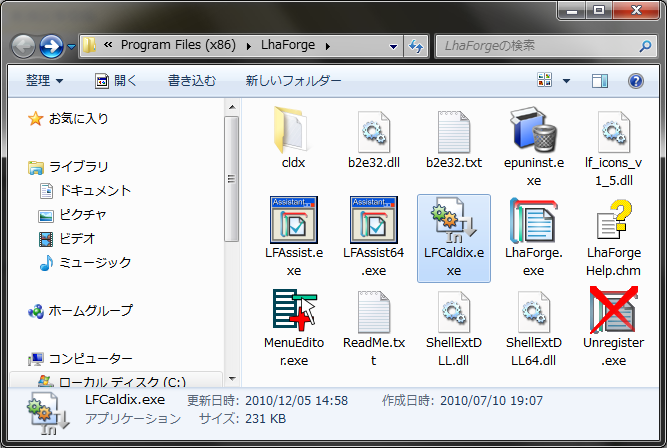Select the b2e32.txt text file
Screen dimensions: 667x448
coord(453,138)
